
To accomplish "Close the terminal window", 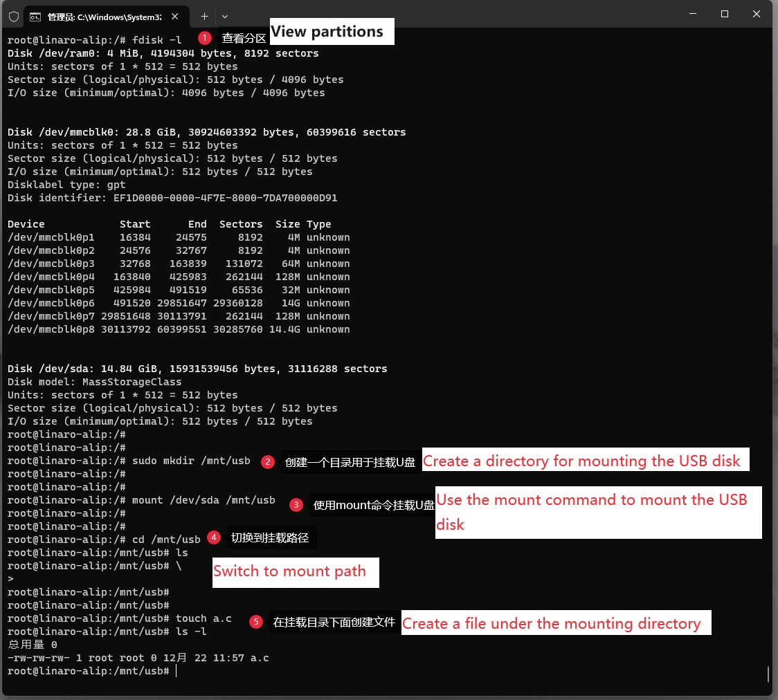I will tap(757, 14).
